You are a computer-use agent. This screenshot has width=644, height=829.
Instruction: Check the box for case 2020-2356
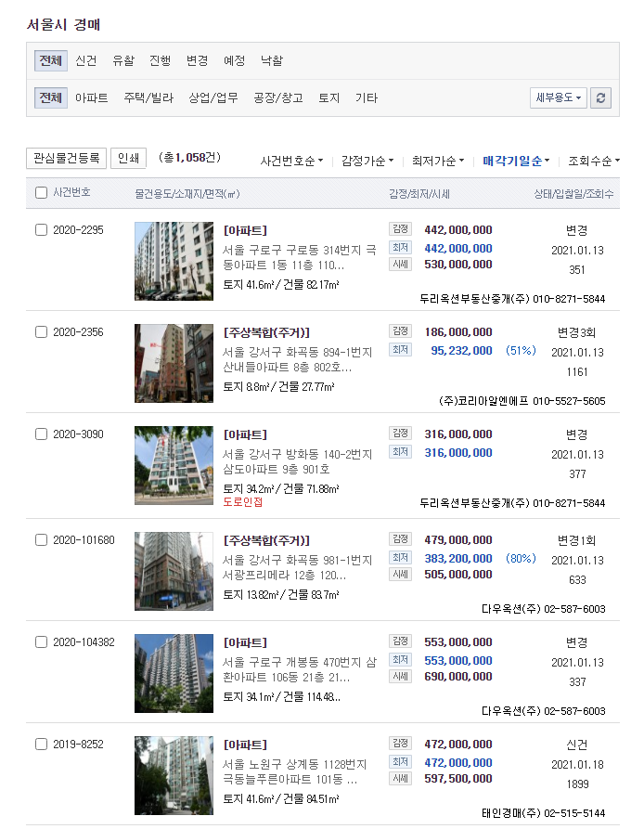pyautogui.click(x=41, y=332)
